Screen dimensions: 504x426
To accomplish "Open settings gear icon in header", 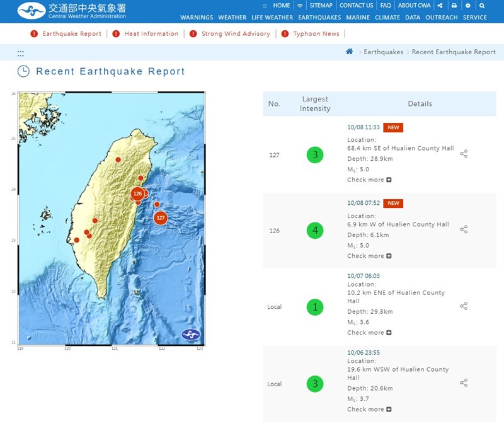I will (x=468, y=6).
